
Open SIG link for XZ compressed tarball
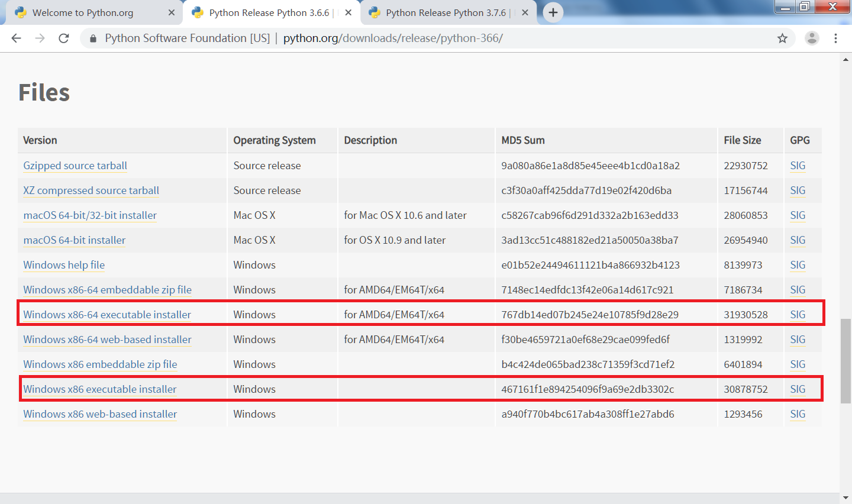coord(798,190)
